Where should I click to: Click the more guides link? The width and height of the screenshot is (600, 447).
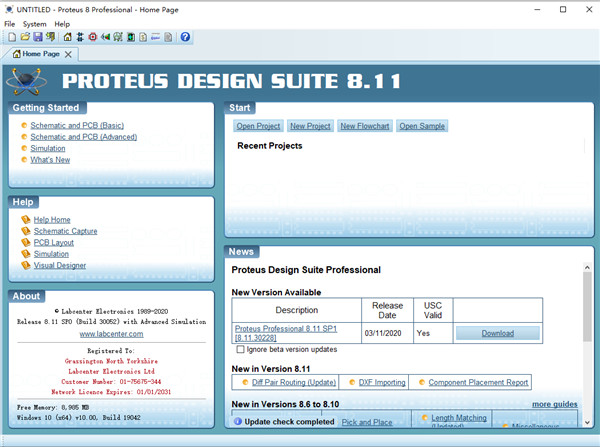pyautogui.click(x=554, y=404)
